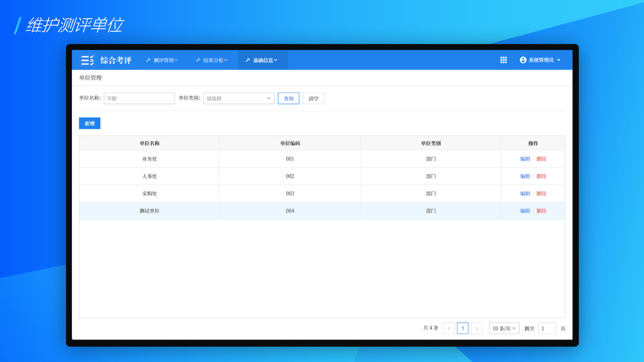
Task: Click the 新增 add button
Action: 90,123
